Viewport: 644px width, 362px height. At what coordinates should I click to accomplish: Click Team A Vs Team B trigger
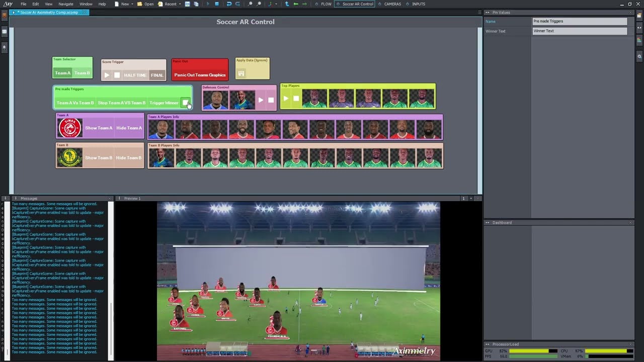pyautogui.click(x=75, y=103)
